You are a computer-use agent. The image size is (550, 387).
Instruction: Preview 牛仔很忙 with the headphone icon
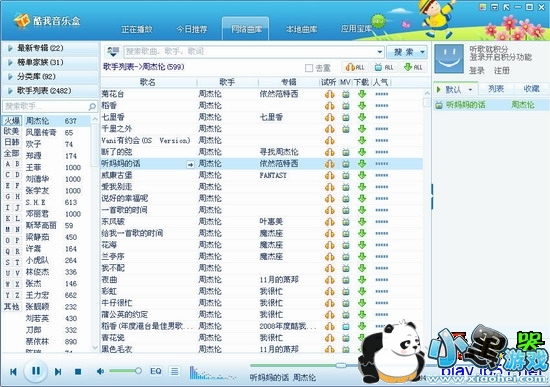coord(329,303)
